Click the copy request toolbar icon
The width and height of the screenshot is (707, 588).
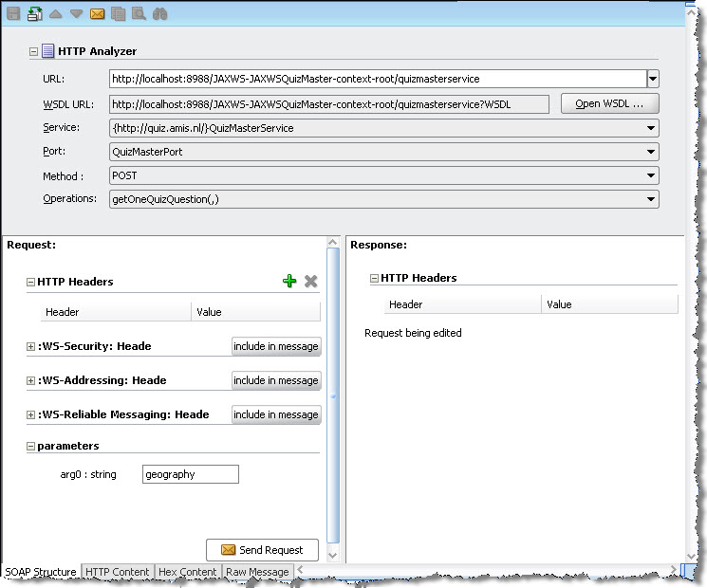coord(119,13)
